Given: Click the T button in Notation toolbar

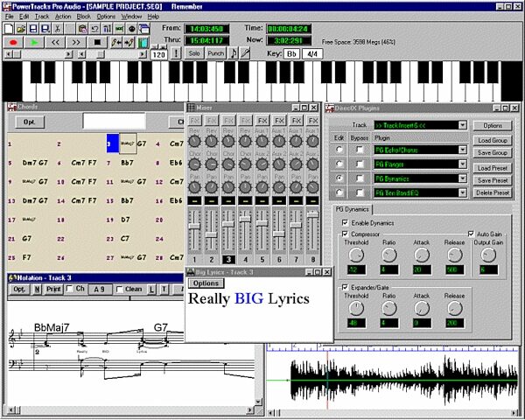Looking at the screenshot, I should (x=164, y=289).
